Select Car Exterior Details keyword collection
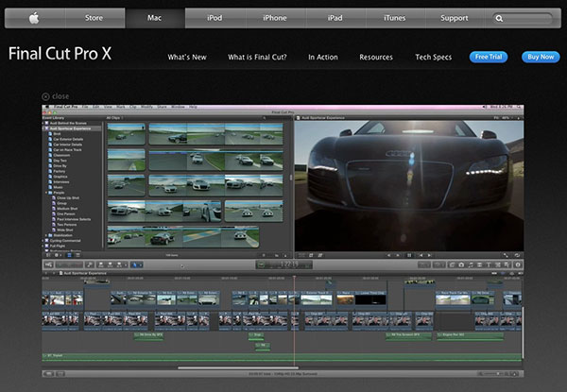 pyautogui.click(x=68, y=139)
